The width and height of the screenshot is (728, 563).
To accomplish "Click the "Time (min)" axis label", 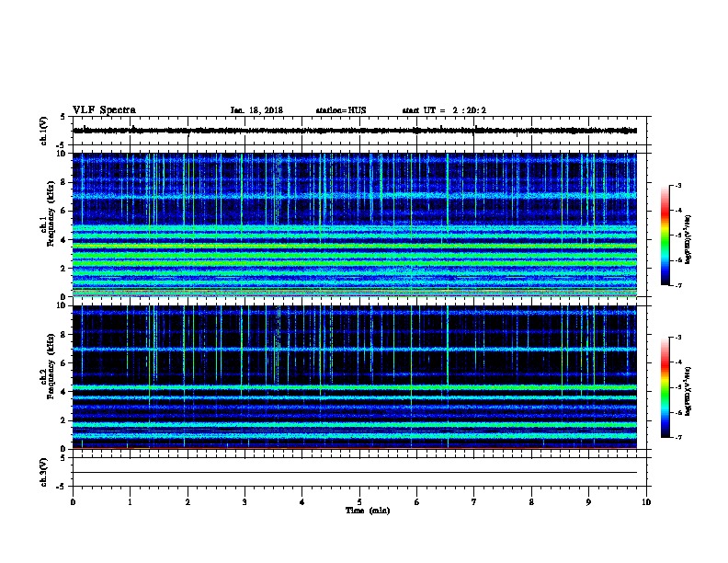I will tap(368, 511).
